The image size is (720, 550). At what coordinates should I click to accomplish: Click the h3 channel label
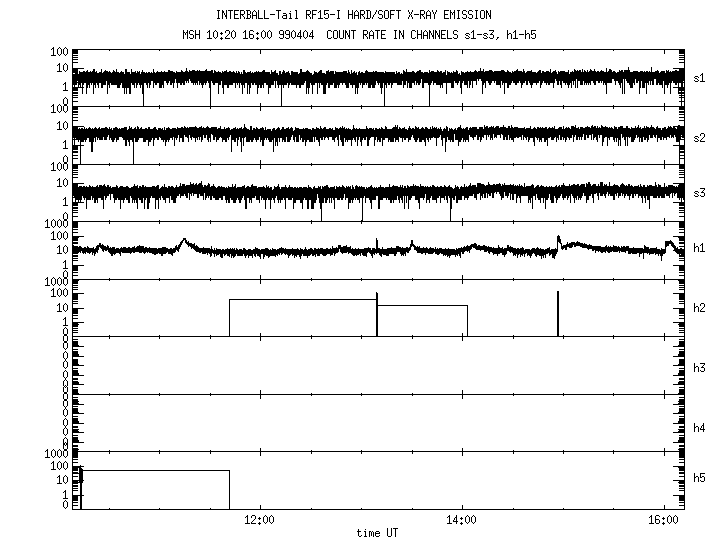699,367
